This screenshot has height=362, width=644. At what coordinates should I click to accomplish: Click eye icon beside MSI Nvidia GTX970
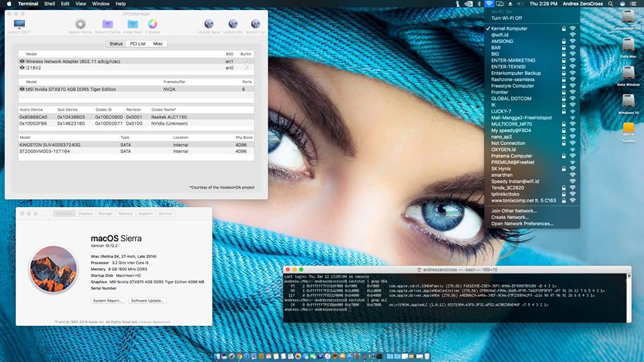[22, 89]
